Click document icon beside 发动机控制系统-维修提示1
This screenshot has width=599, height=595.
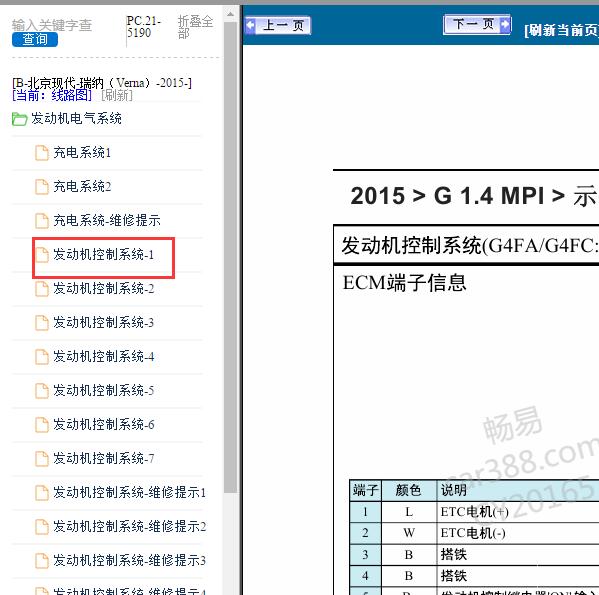pos(42,493)
